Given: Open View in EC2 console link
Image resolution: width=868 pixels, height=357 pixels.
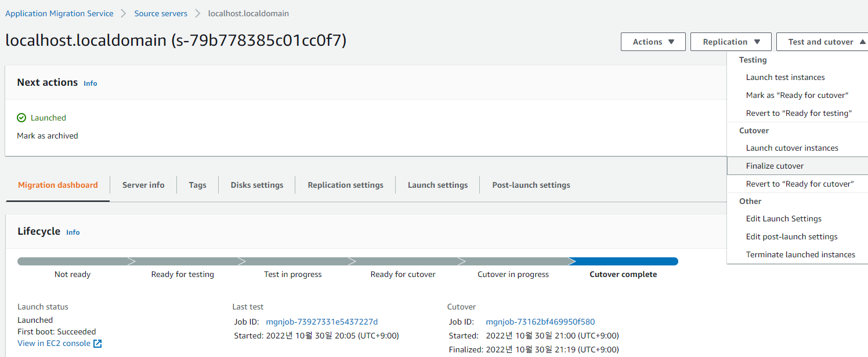Looking at the screenshot, I should 54,343.
